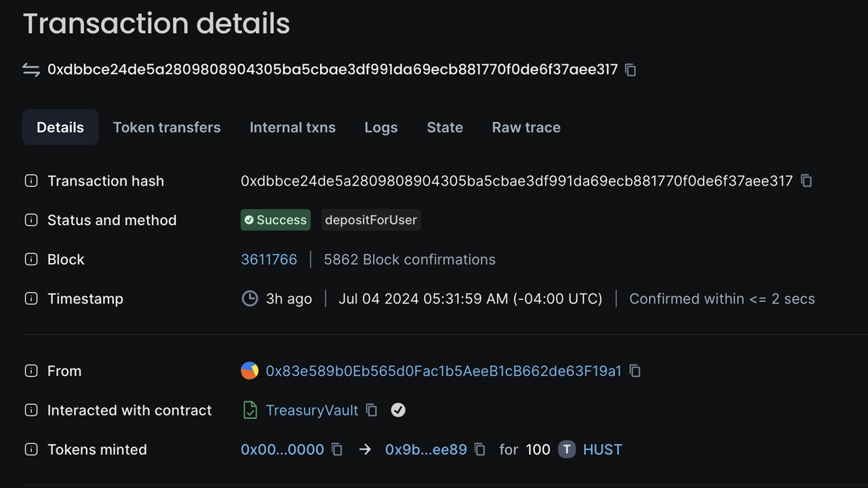Open the Raw trace tab

pyautogui.click(x=526, y=127)
